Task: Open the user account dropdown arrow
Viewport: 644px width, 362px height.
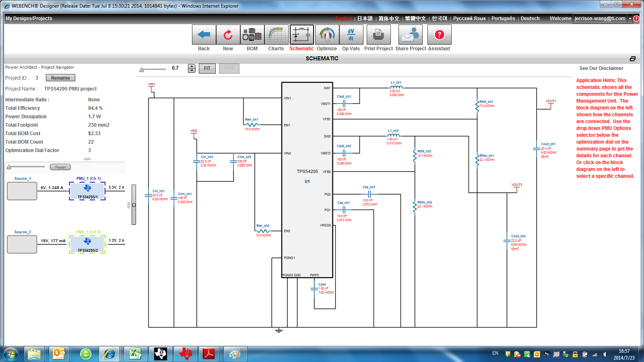Action: point(630,19)
